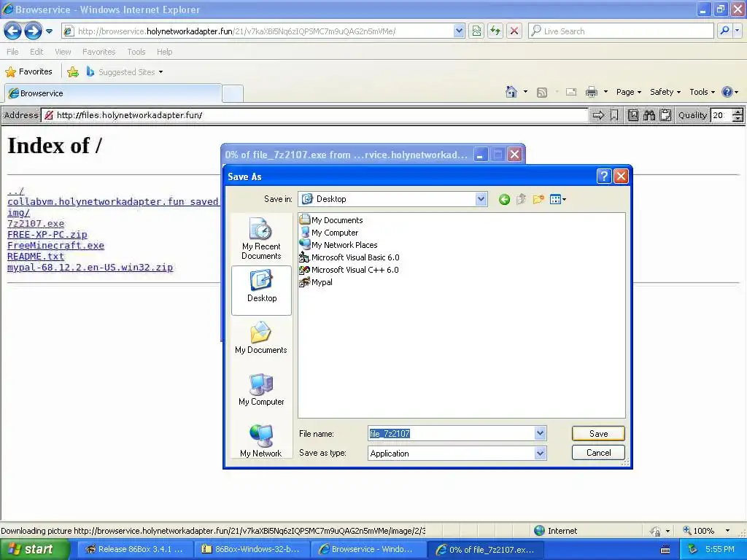The image size is (747, 560).
Task: Click Go To Last Folder green arrow
Action: 504,200
